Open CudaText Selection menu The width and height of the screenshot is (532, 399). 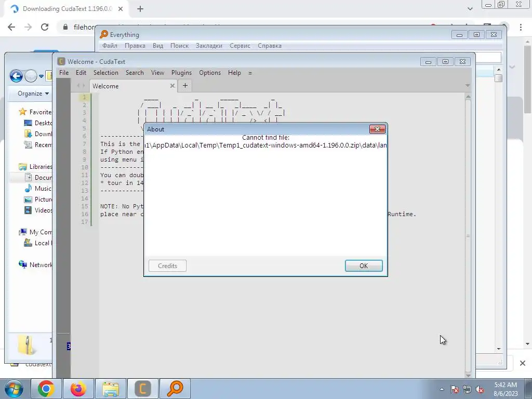[106, 73]
